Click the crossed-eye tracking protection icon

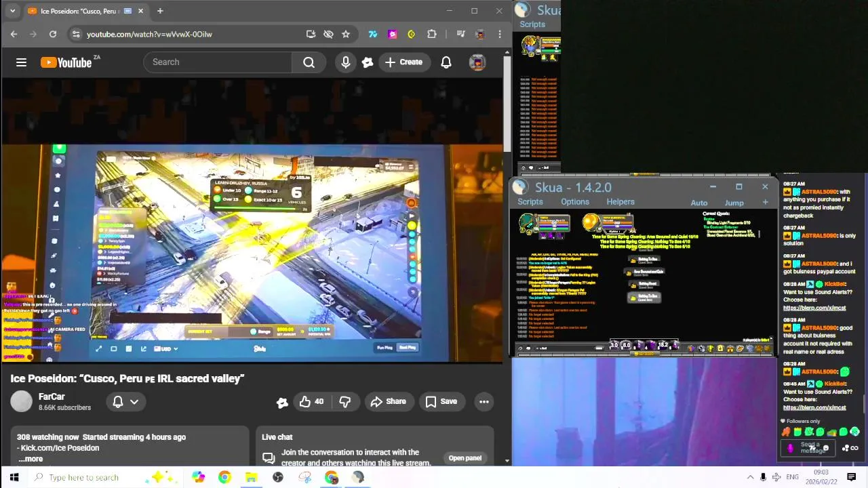tap(328, 34)
